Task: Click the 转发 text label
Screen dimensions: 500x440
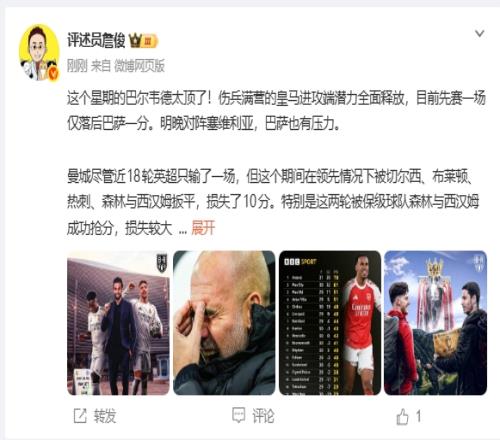Action: click(105, 416)
